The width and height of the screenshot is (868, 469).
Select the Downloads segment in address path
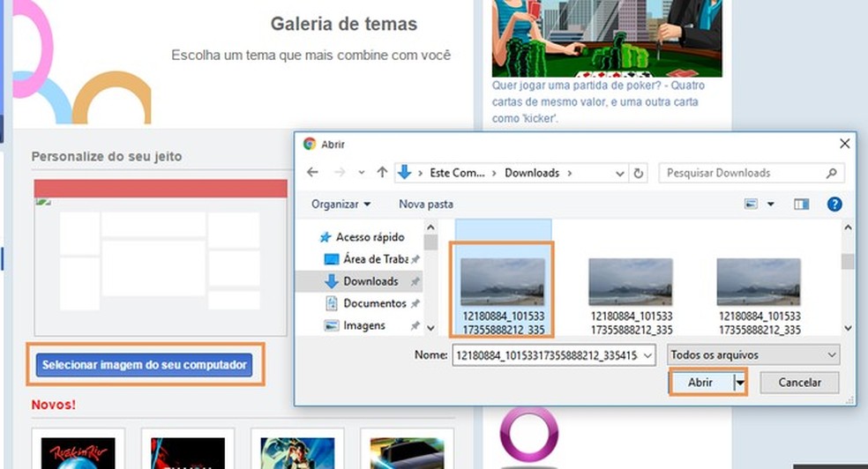pos(532,173)
